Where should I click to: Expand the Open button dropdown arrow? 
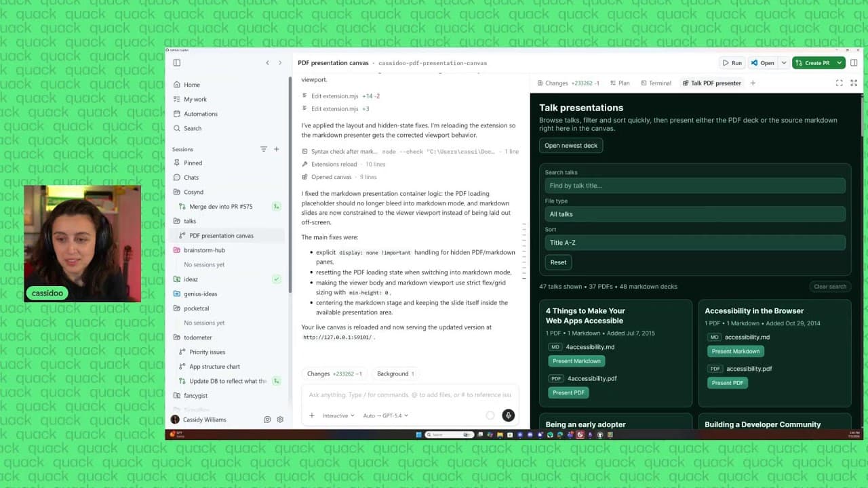[784, 63]
